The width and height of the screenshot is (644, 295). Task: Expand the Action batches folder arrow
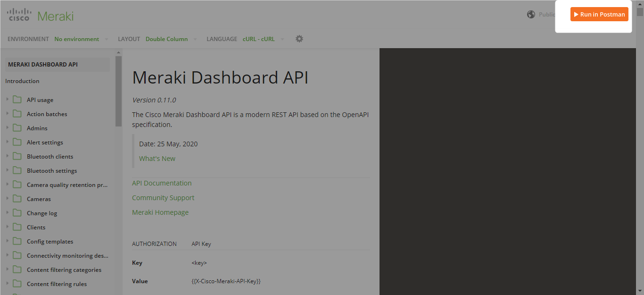point(8,114)
